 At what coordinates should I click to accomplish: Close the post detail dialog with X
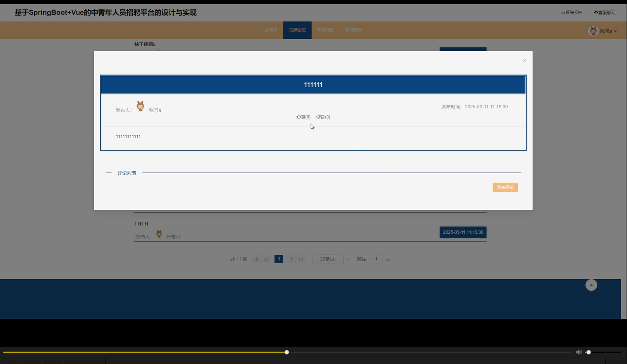coord(524,60)
